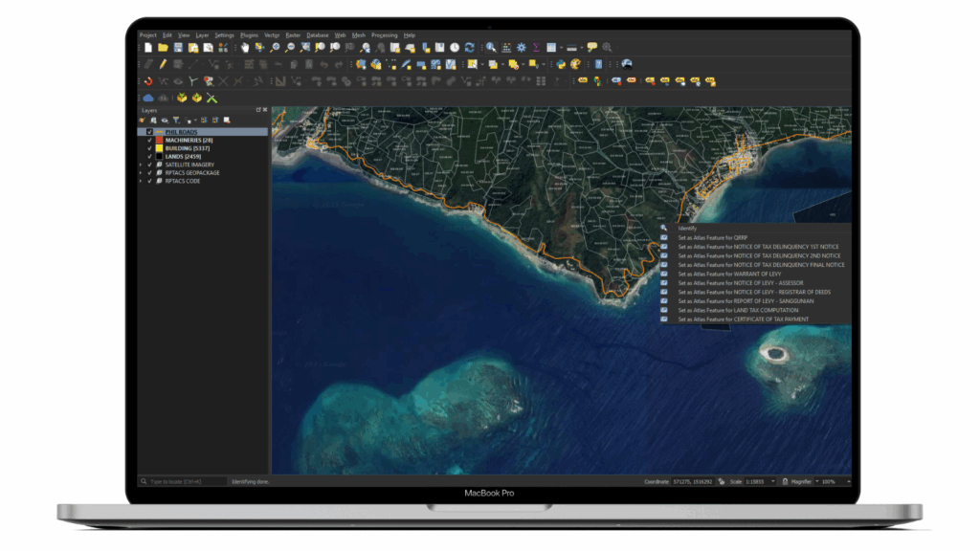The image size is (980, 551).
Task: Choose Set as Atlas Feature for WARRANT OF LEVY
Action: click(x=720, y=274)
